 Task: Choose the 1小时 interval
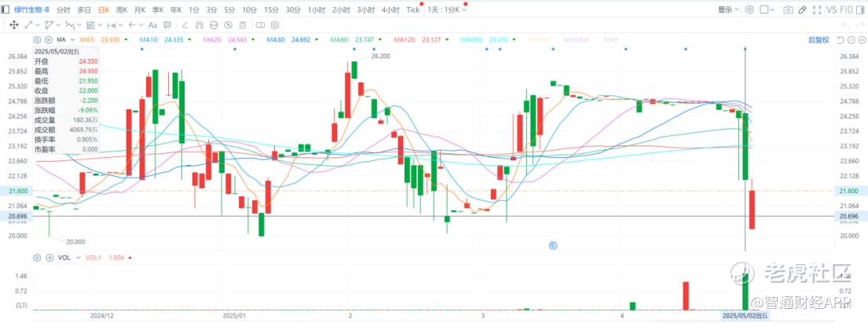tap(317, 10)
